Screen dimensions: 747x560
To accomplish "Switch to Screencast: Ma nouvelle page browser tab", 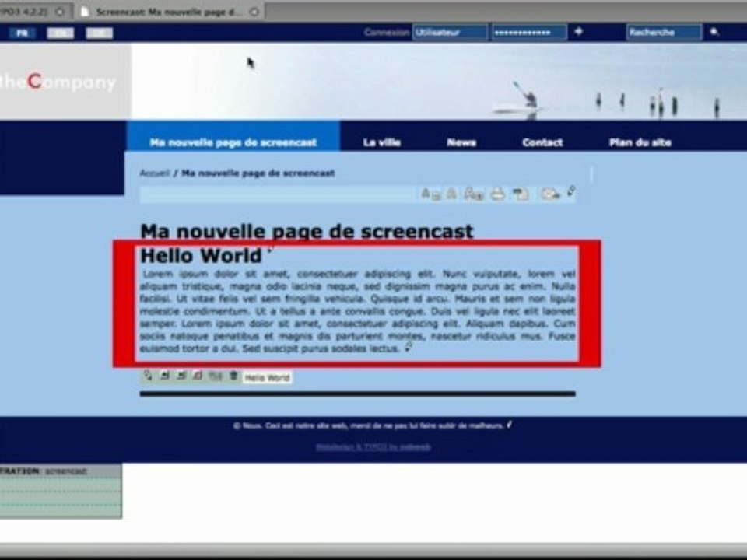I will [168, 12].
